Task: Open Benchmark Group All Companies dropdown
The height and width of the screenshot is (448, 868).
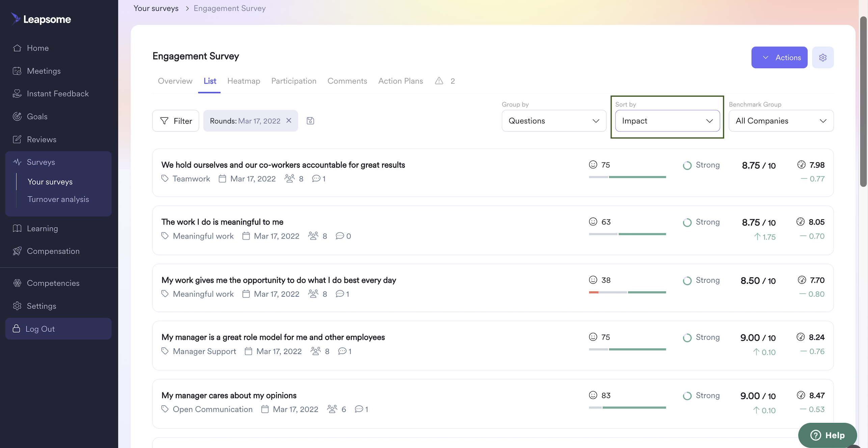Action: (x=781, y=121)
